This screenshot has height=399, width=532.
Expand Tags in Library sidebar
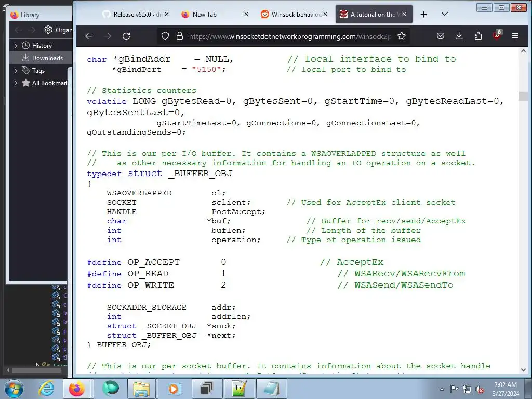tap(16, 71)
